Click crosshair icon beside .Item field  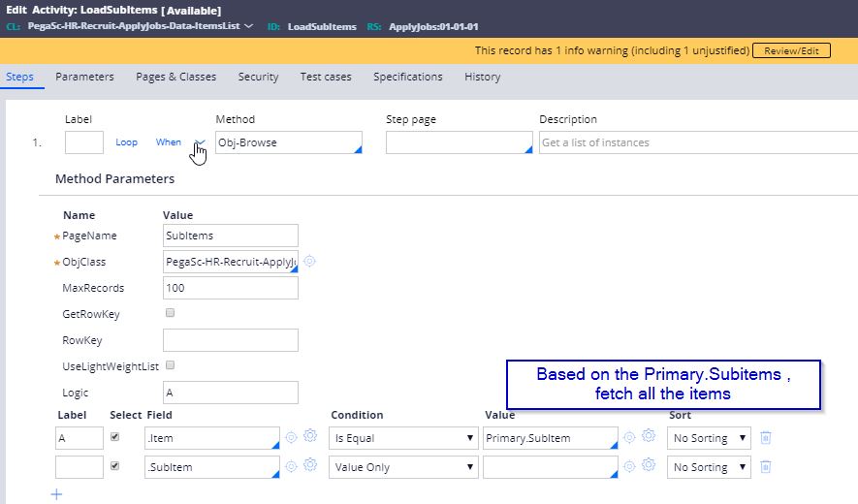(x=291, y=437)
